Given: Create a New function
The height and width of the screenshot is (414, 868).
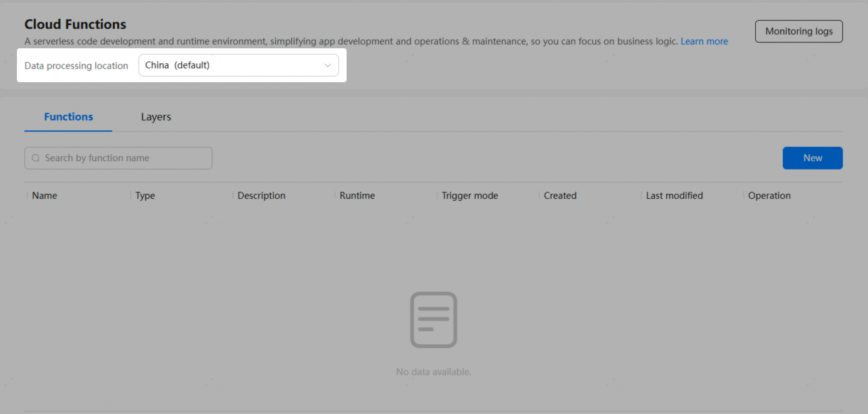Looking at the screenshot, I should (813, 158).
